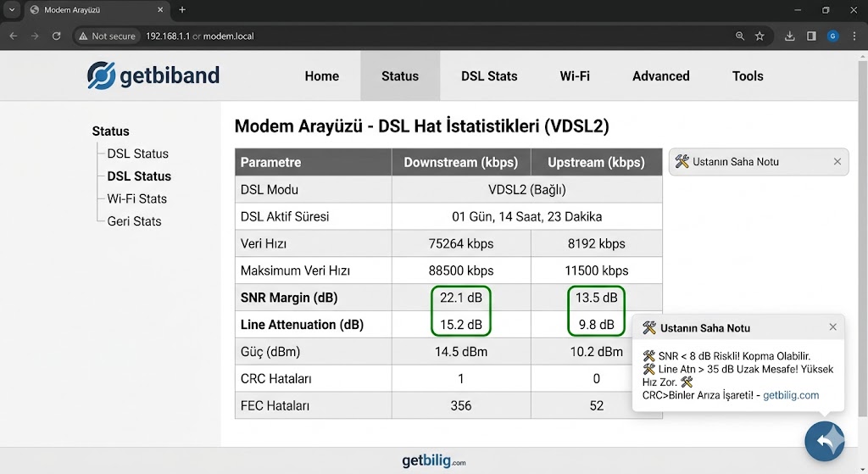Click the Parametre column header
Viewport: 868px width, 474px height.
314,162
